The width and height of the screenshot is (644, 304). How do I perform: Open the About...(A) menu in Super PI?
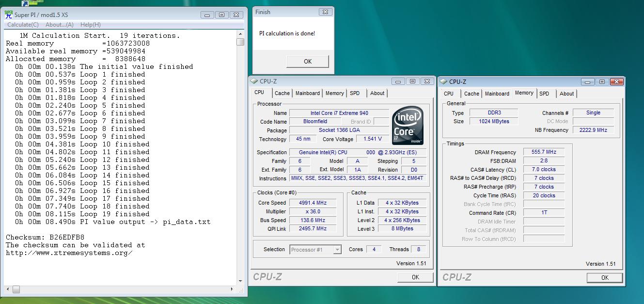[x=60, y=25]
